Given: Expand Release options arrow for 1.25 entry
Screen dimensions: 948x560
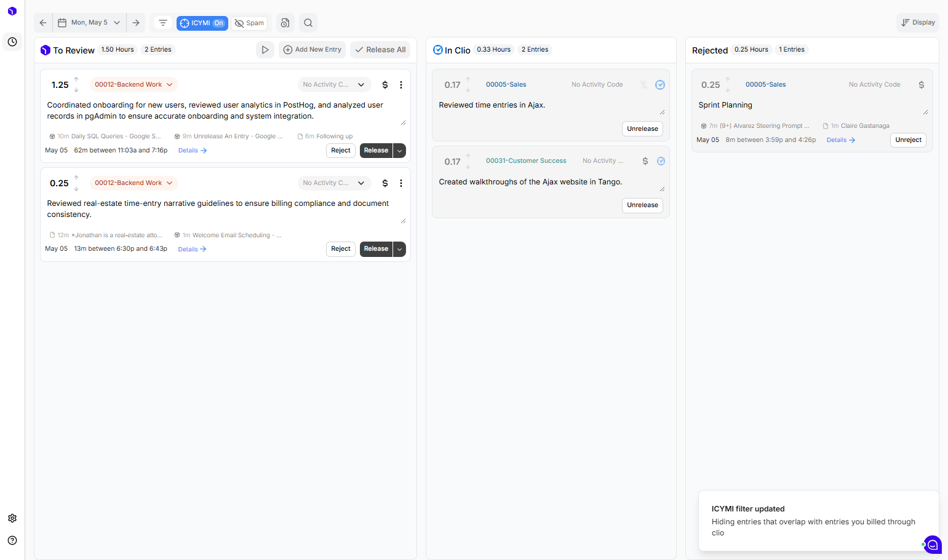Looking at the screenshot, I should tap(400, 151).
